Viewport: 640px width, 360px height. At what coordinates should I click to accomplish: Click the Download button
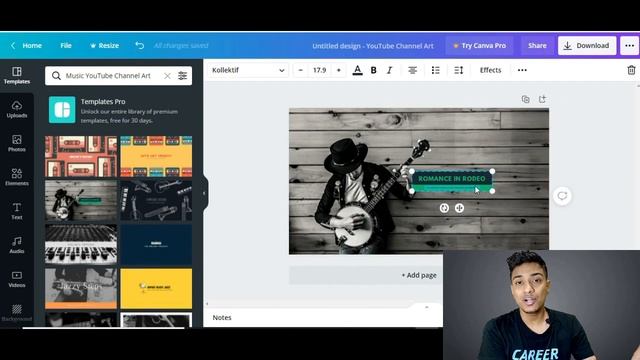click(x=587, y=46)
